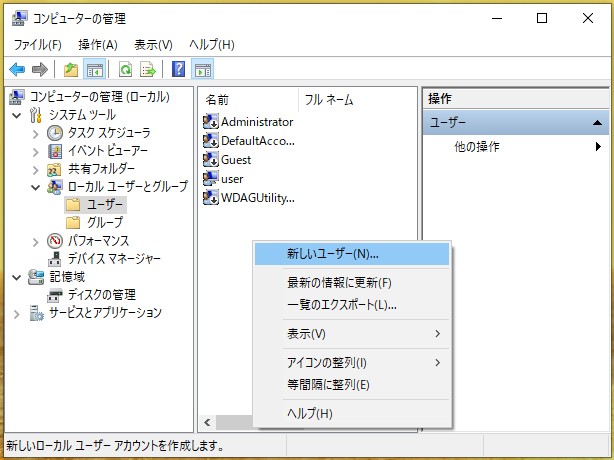This screenshot has height=460, width=614.
Task: Select the ディスクの管理 label in the tree
Action: (102, 295)
